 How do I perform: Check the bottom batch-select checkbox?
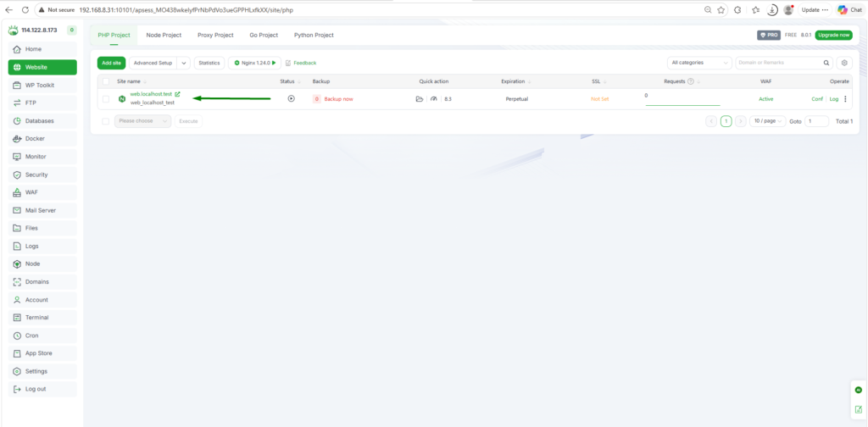tap(106, 121)
